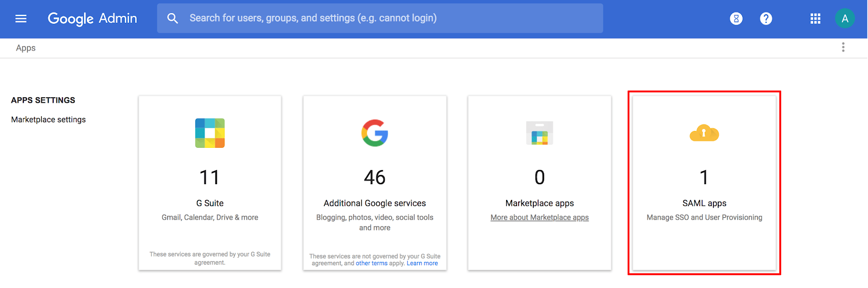Open Marketplace settings
This screenshot has height=288, width=868.
(x=48, y=120)
